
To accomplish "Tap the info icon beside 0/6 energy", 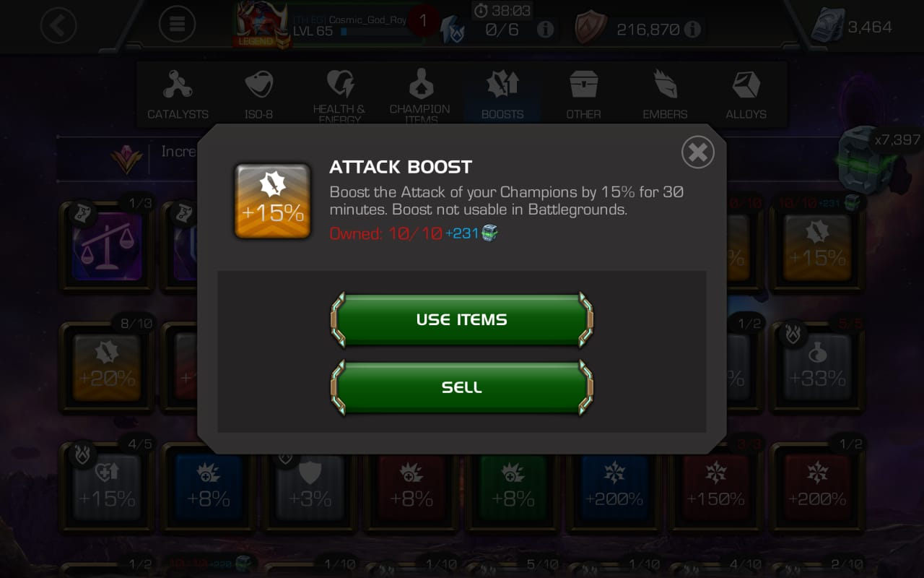I will [x=545, y=29].
